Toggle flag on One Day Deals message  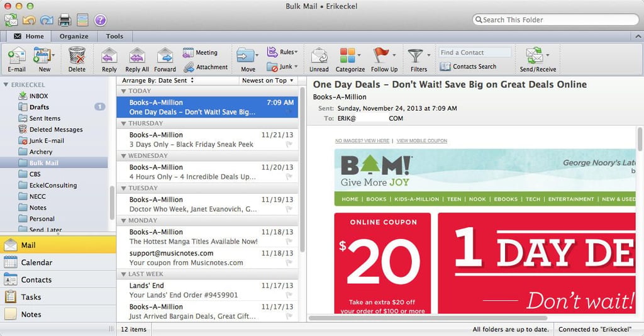[289, 112]
